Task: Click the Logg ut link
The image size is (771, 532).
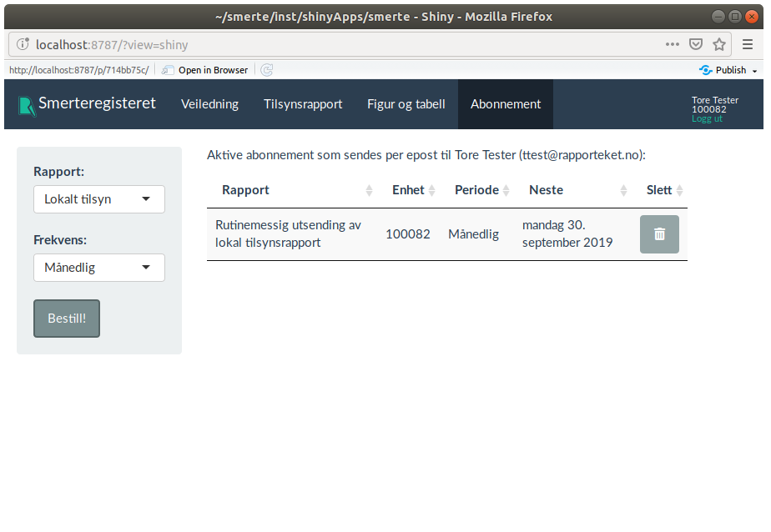Action: coord(707,119)
